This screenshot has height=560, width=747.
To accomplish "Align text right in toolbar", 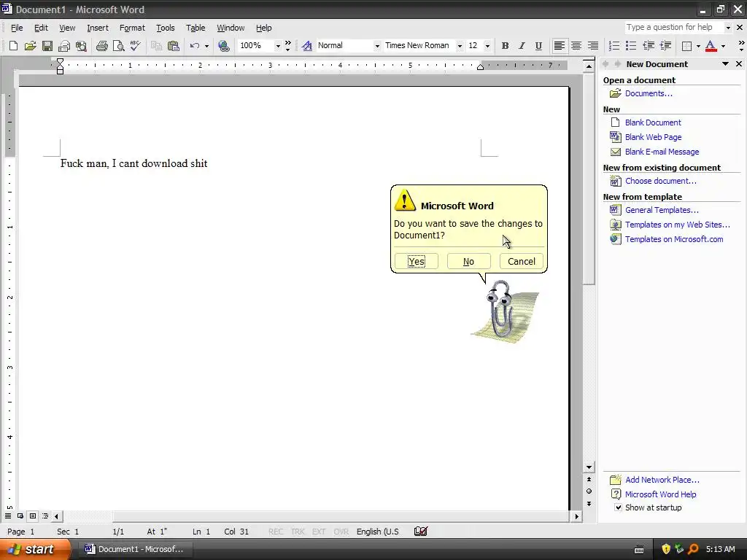I will pos(592,46).
